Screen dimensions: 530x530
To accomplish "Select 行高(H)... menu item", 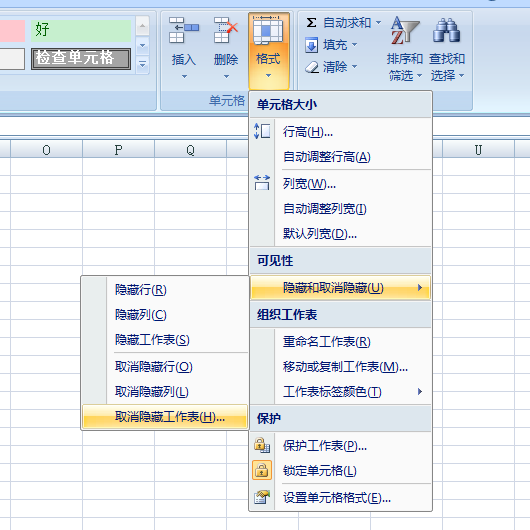I will point(341,131).
